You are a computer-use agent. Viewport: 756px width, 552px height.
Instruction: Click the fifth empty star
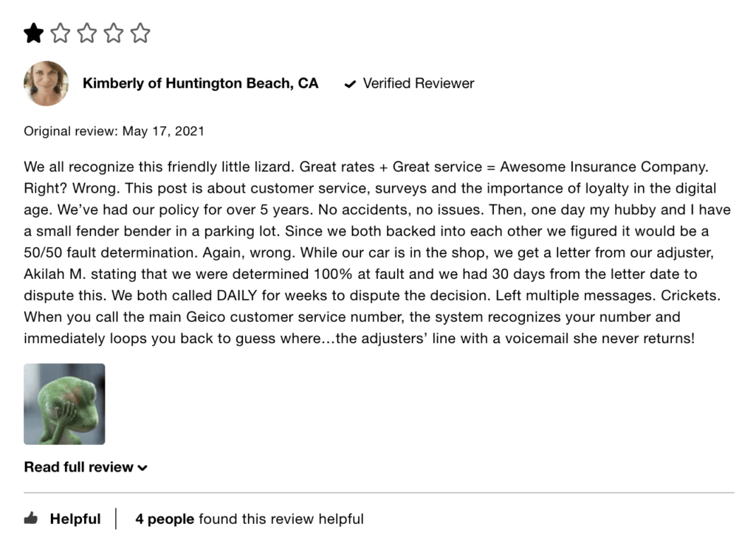(x=140, y=33)
